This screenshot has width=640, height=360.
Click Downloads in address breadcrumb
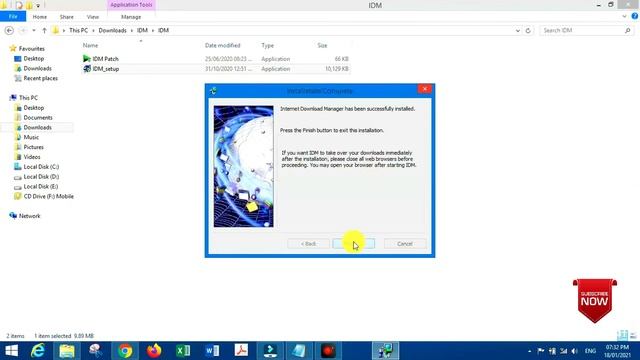click(x=112, y=31)
